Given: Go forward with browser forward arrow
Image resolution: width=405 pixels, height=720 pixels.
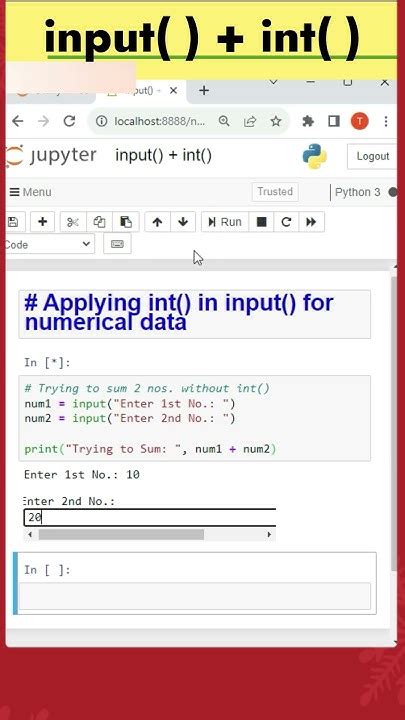Looking at the screenshot, I should point(44,121).
